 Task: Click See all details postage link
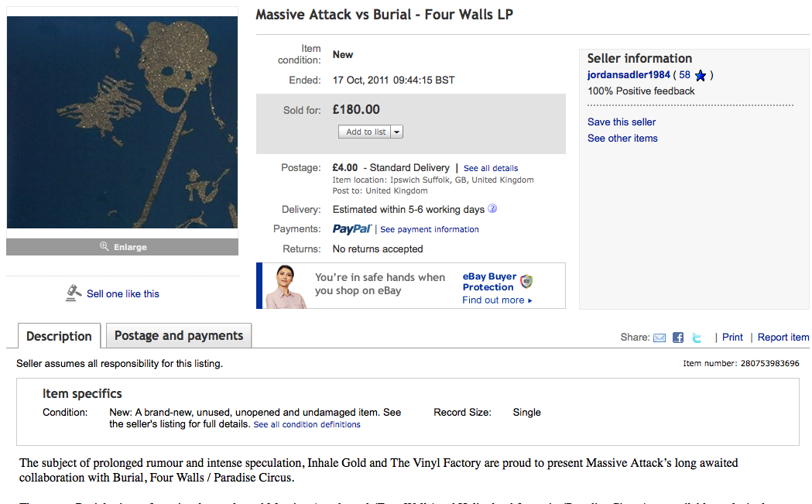(491, 168)
